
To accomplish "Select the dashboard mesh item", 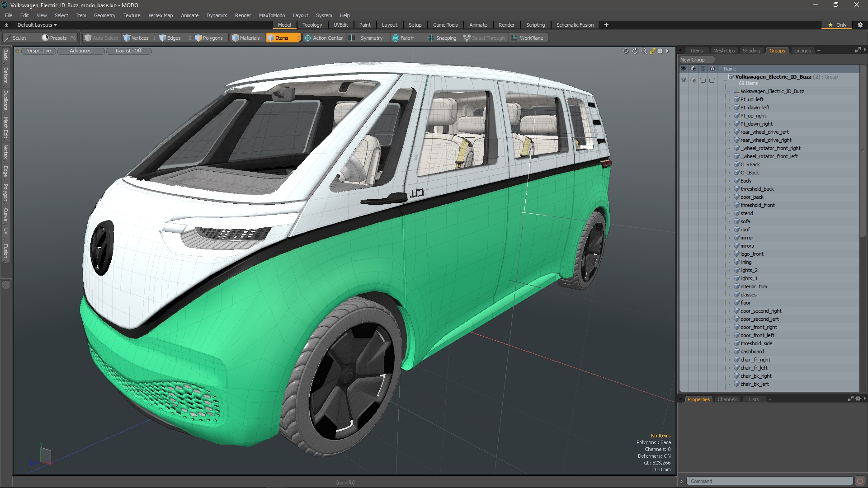I will (752, 352).
